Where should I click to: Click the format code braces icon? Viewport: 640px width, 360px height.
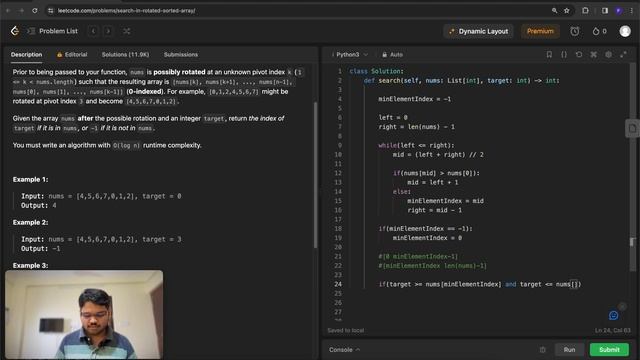pos(564,54)
